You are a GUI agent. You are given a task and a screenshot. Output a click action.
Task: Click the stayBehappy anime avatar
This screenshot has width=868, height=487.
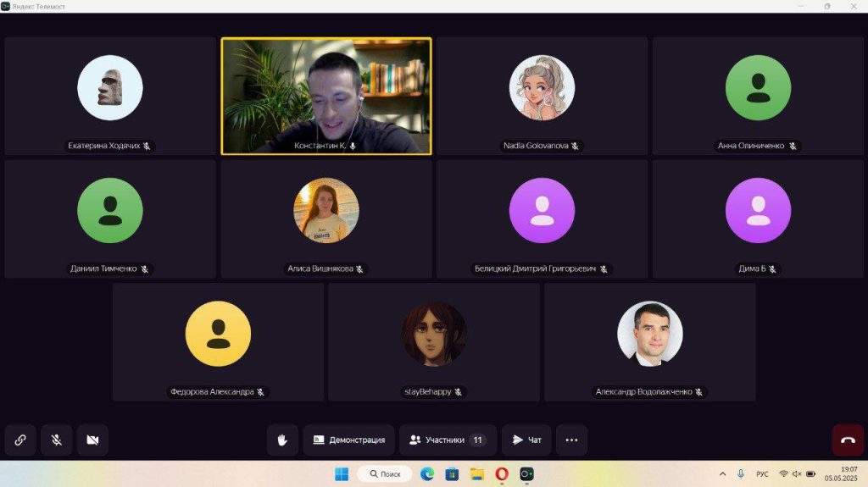tap(434, 334)
